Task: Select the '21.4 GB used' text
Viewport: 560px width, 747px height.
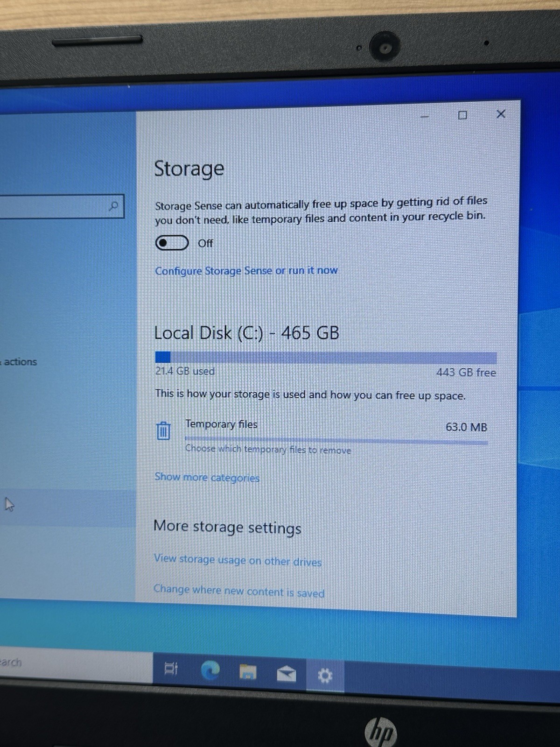Action: coord(185,371)
